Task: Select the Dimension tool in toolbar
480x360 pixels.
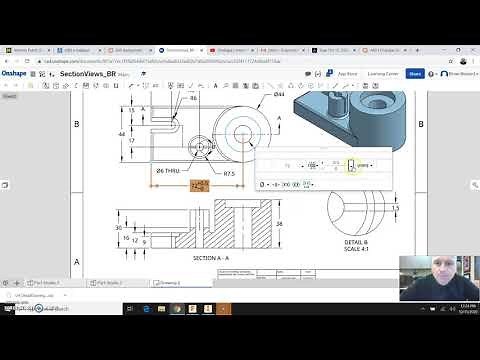Action: (x=131, y=86)
